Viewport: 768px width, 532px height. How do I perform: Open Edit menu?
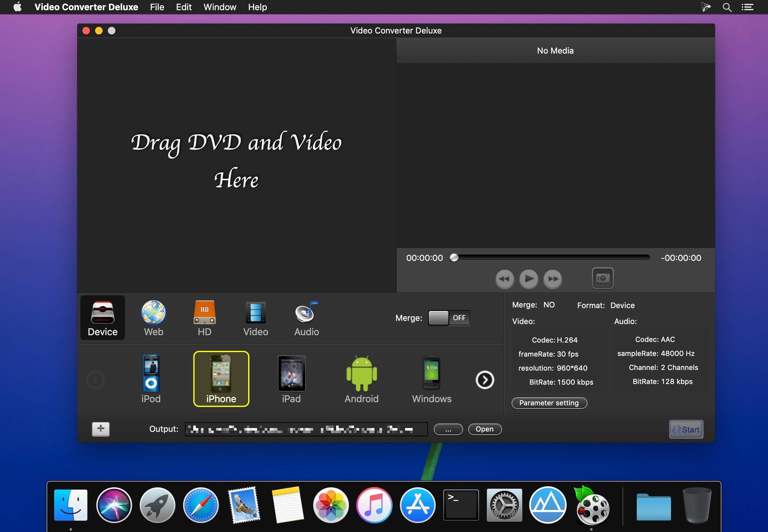(183, 7)
